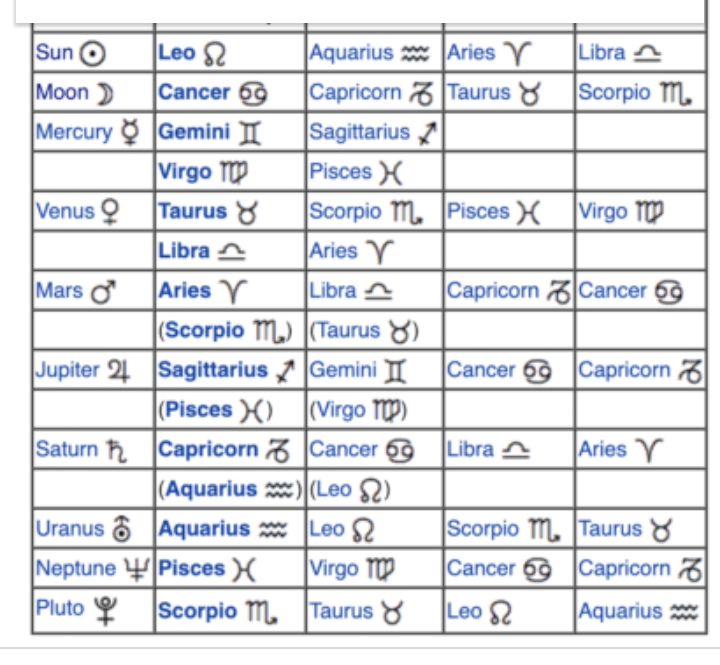
Task: Open Aquarius link in Pluto row
Action: click(620, 611)
